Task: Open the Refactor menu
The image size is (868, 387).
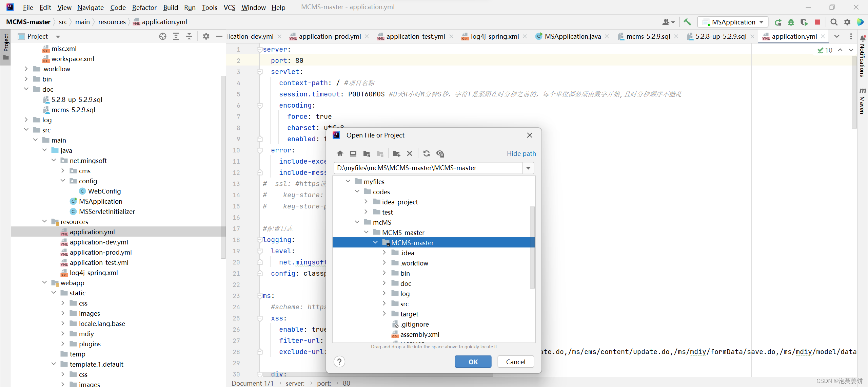Action: 144,7
